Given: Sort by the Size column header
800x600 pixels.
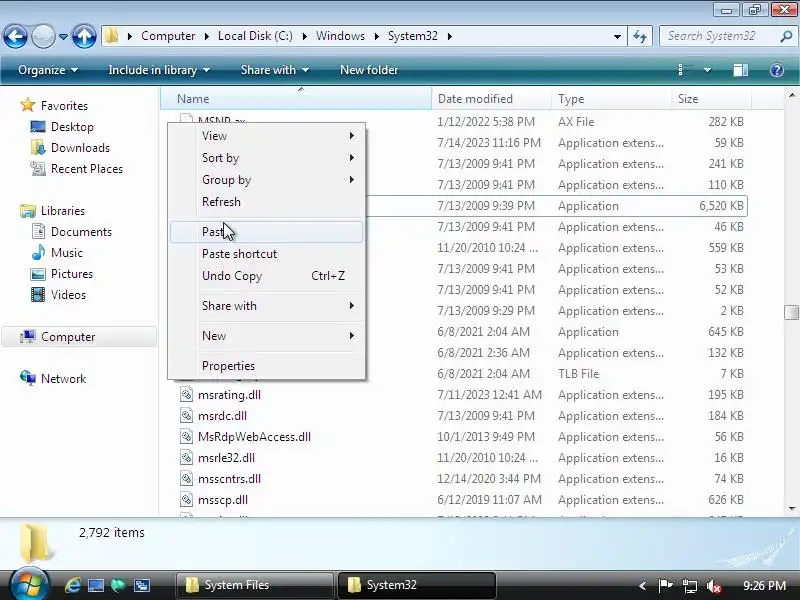Looking at the screenshot, I should 711,99.
